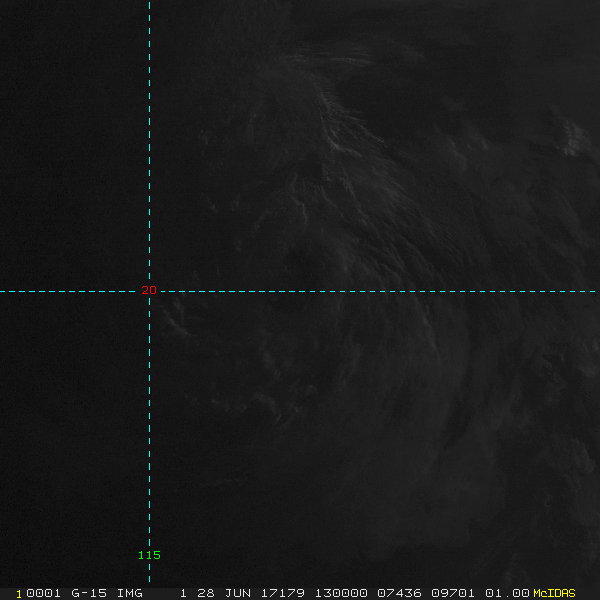Viewport: 600px width, 600px height.
Task: Click the G-15 satellite identifier text
Action: 89,593
